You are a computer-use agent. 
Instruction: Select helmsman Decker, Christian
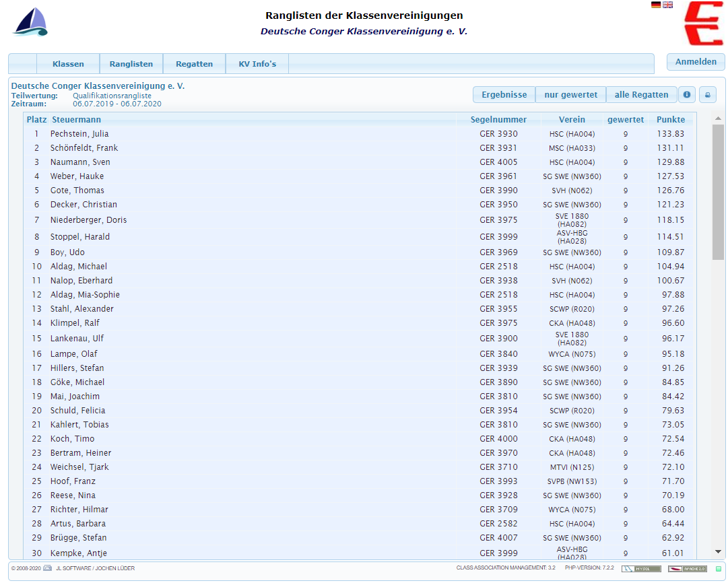84,205
